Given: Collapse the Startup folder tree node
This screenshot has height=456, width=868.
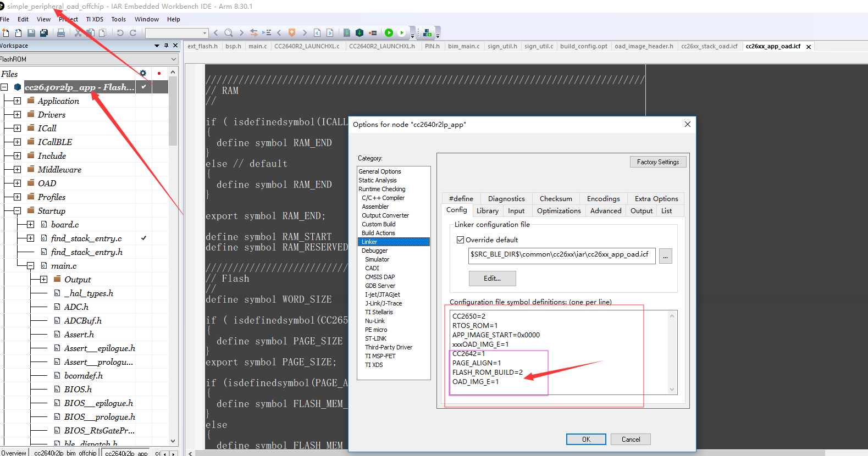Looking at the screenshot, I should [17, 211].
